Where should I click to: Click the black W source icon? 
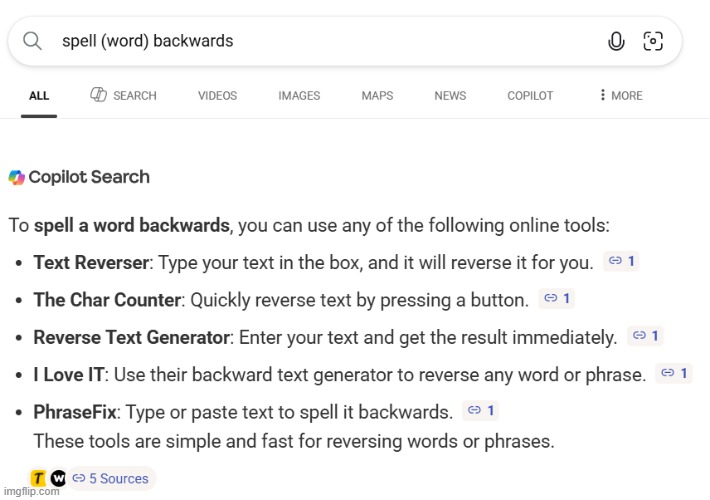pos(58,478)
